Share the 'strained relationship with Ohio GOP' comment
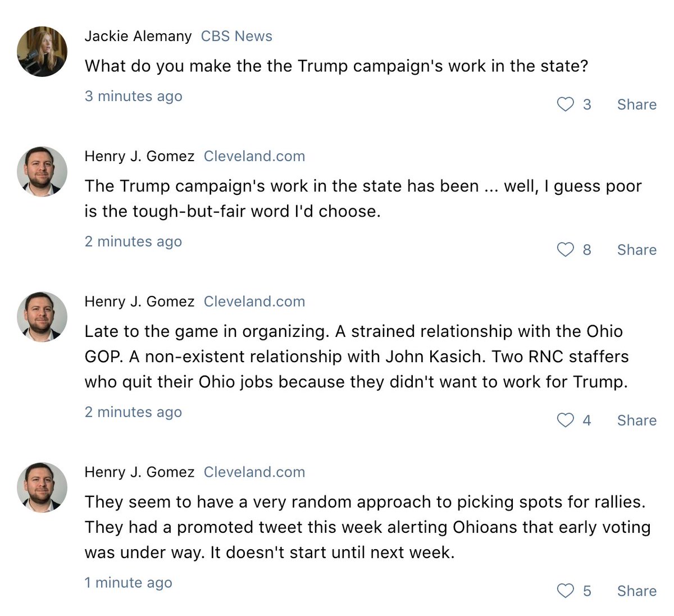Screen dimensions: 674x616 click(636, 421)
